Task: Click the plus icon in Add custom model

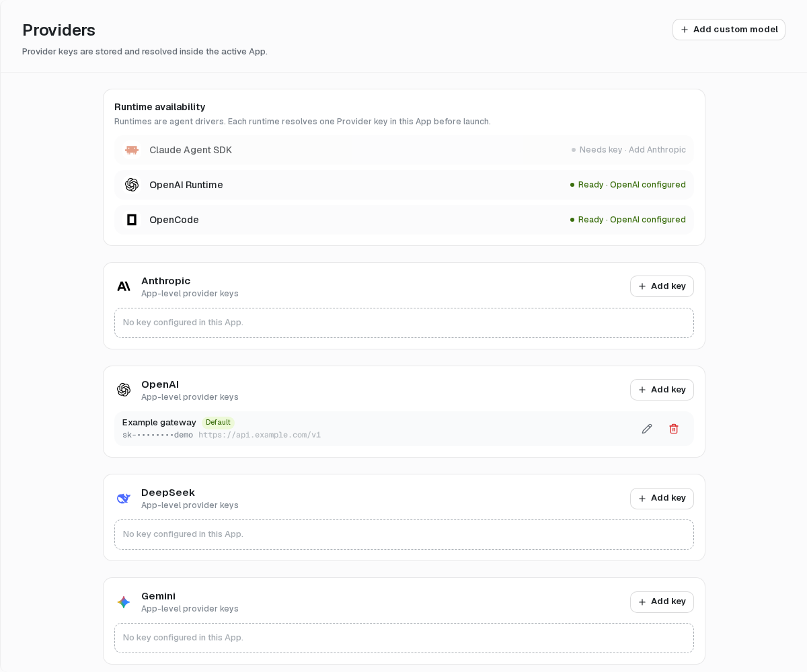Action: pyautogui.click(x=685, y=30)
